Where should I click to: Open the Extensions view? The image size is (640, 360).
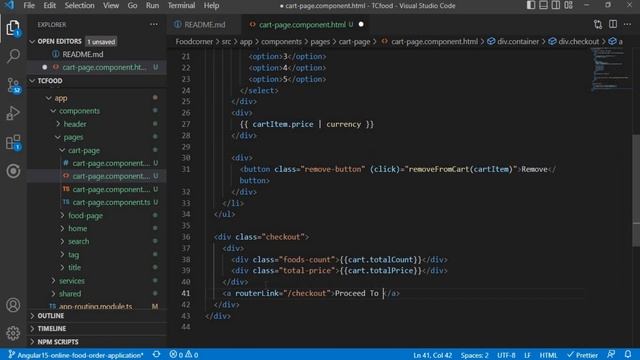tap(13, 142)
